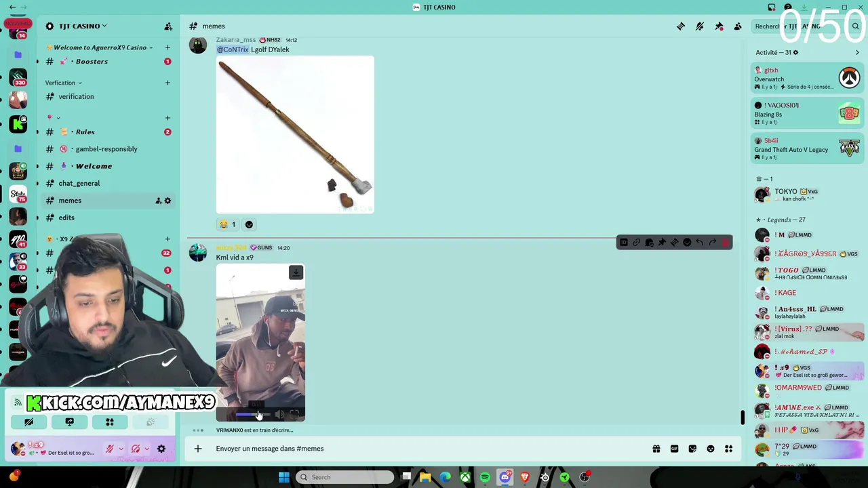Share your screen button
868x488 pixels.
coord(69,422)
